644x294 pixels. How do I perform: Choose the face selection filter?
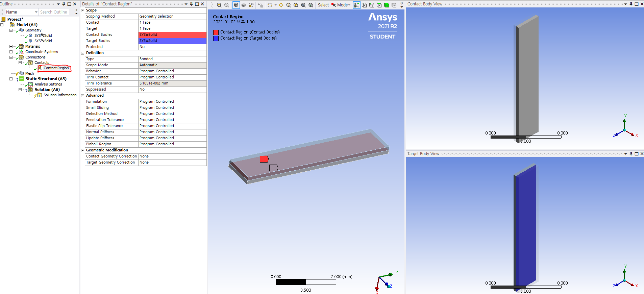point(379,5)
